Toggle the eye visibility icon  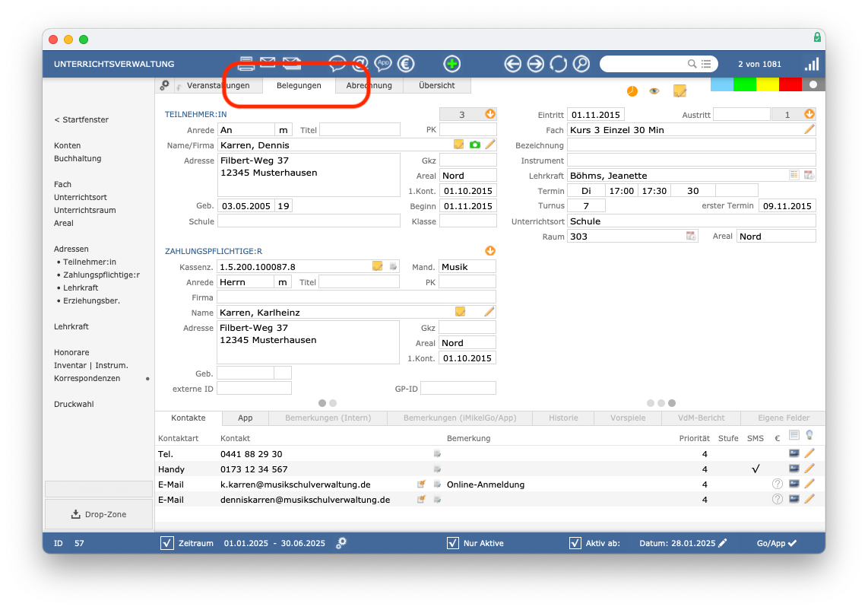click(x=654, y=91)
